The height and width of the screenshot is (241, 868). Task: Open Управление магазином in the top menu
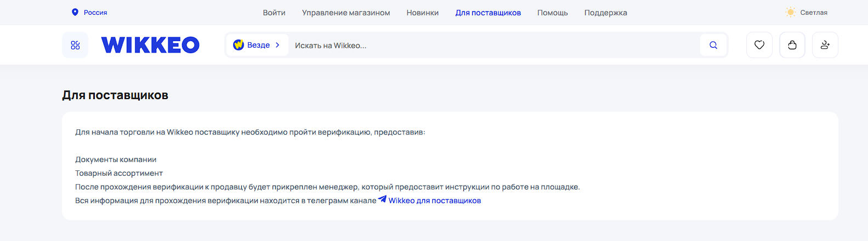pyautogui.click(x=346, y=13)
